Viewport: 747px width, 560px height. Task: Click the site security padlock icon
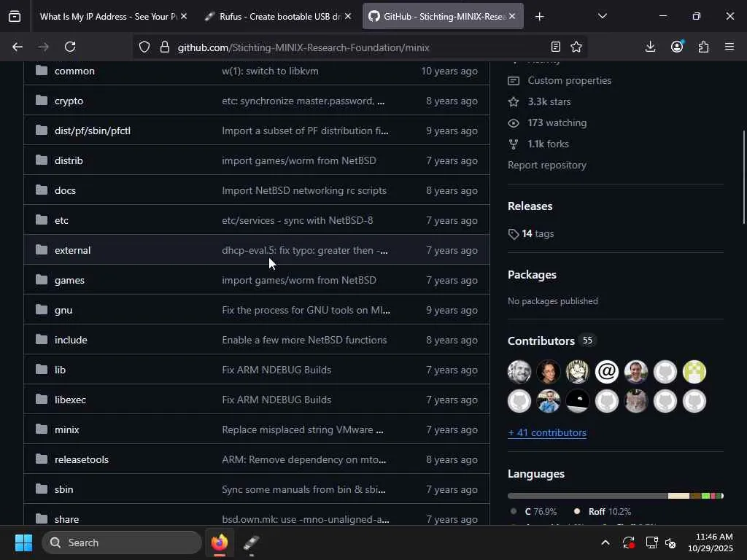click(165, 47)
